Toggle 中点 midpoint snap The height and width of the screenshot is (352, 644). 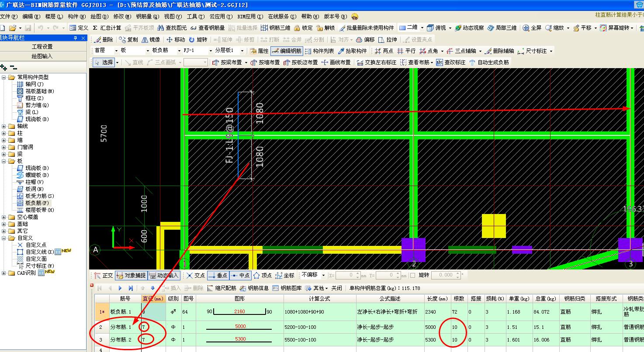240,276
